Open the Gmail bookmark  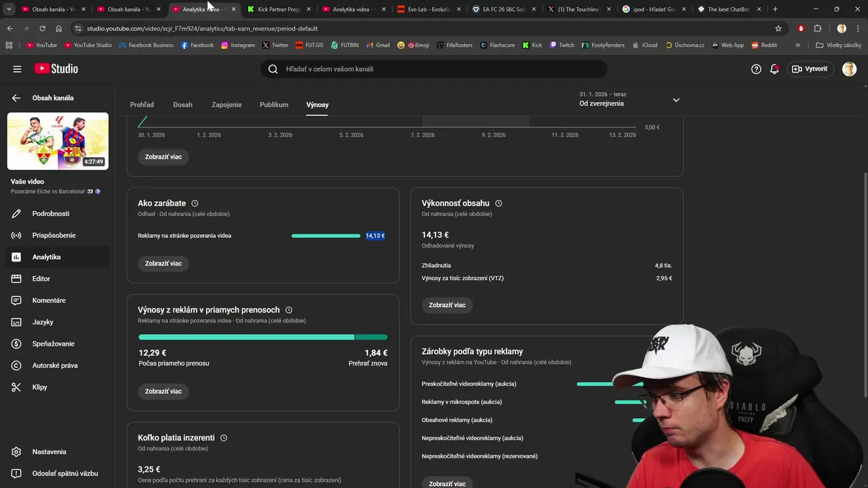pos(378,45)
